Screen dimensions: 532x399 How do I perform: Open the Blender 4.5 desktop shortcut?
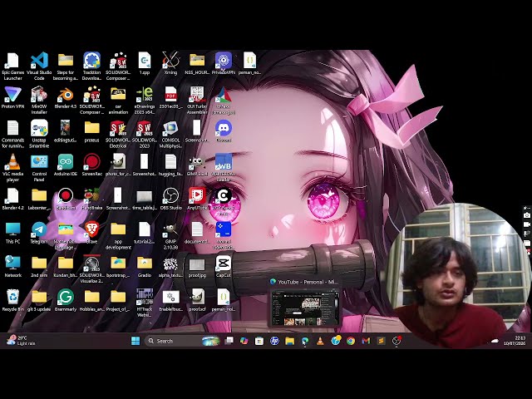pos(66,98)
